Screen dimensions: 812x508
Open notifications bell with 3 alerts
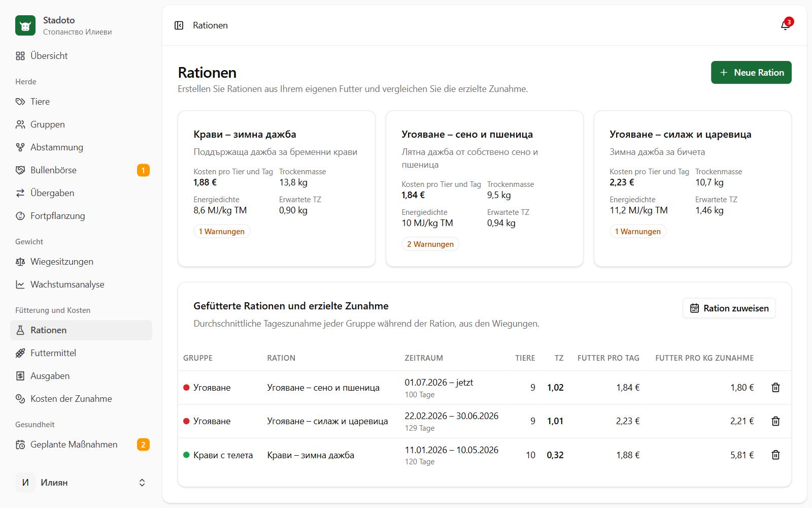[x=785, y=25]
